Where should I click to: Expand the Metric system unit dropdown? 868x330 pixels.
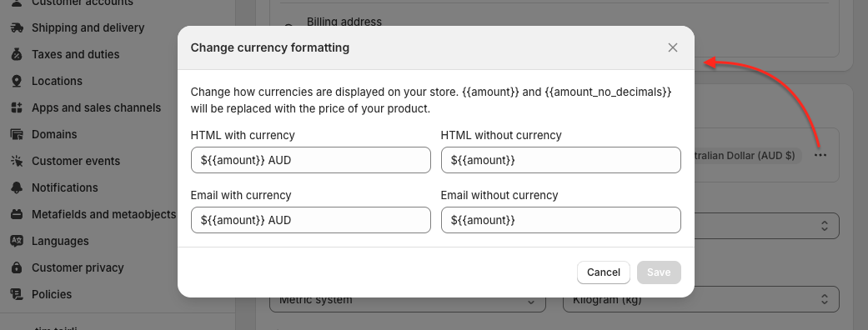[x=408, y=299]
